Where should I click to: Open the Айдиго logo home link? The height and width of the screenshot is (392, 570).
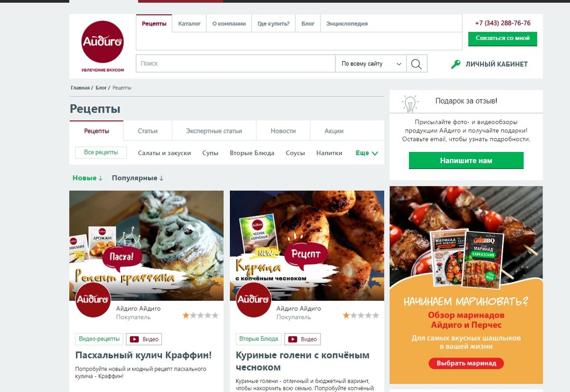[103, 46]
